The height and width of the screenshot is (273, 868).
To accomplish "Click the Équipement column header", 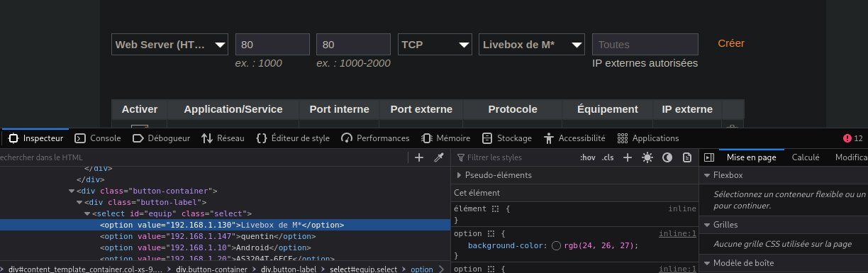I will pos(607,109).
